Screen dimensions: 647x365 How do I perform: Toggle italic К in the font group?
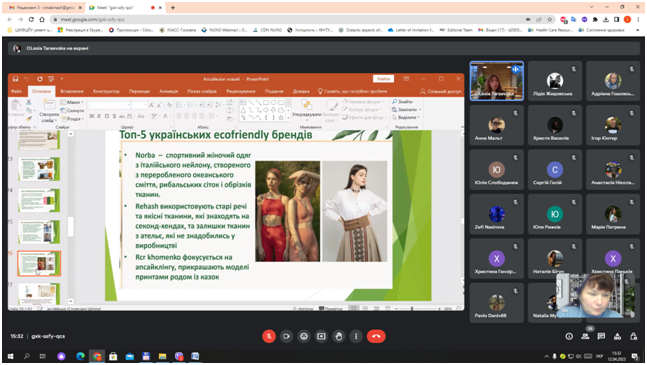click(99, 116)
